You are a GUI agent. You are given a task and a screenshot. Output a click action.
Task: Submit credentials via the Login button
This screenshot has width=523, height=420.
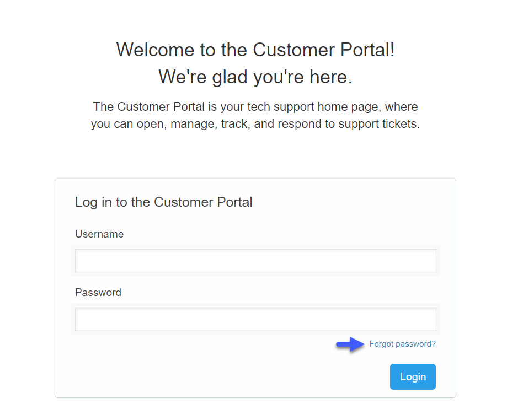pyautogui.click(x=412, y=376)
